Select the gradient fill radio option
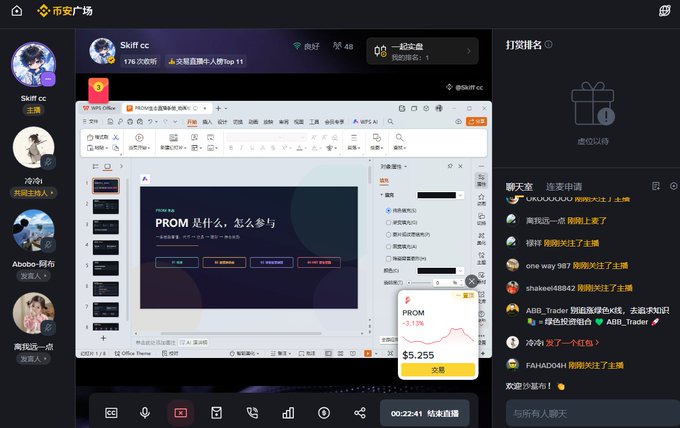The width and height of the screenshot is (680, 428). point(388,222)
